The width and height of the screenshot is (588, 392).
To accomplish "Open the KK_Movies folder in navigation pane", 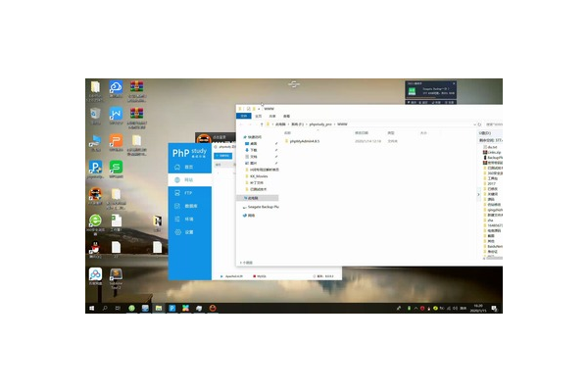I will [257, 176].
